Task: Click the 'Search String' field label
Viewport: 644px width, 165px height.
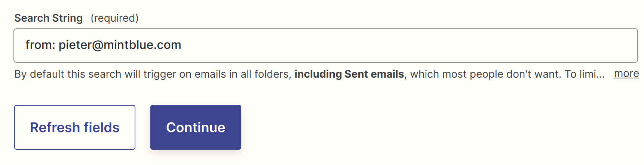Action: (49, 18)
